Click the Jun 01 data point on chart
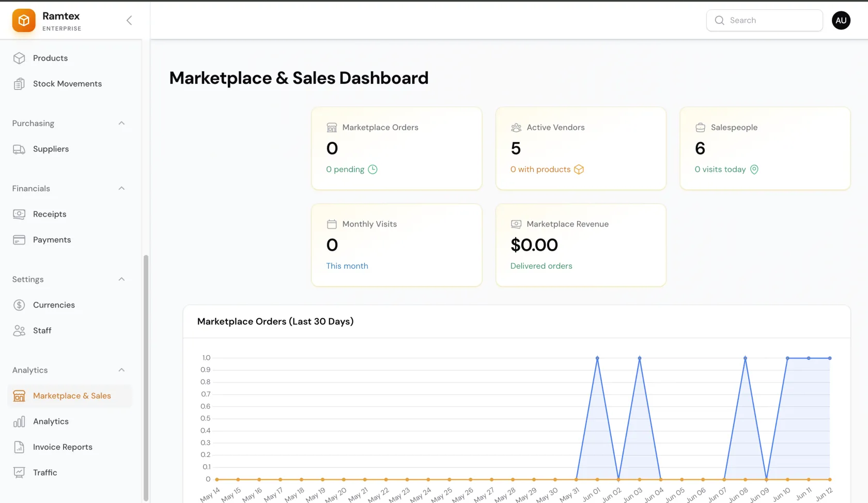The width and height of the screenshot is (868, 503). [597, 358]
